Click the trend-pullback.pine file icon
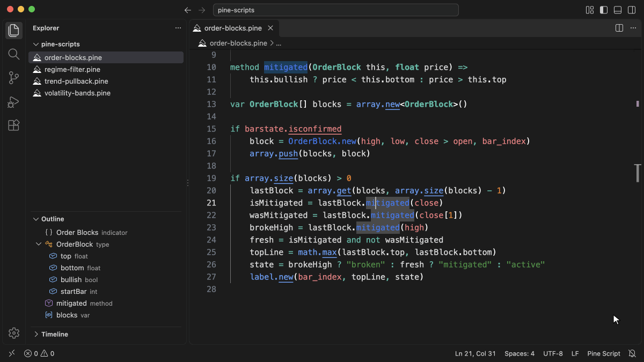 point(37,81)
